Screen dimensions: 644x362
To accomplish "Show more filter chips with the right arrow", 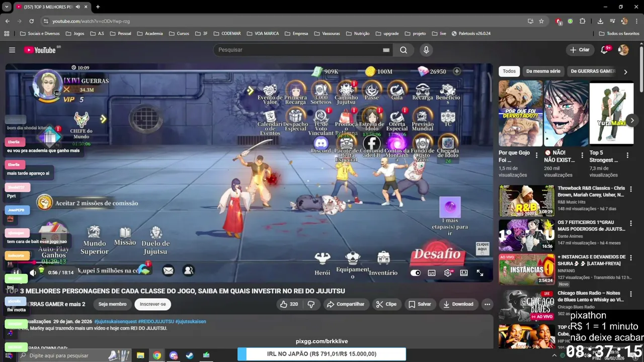I will coord(625,72).
